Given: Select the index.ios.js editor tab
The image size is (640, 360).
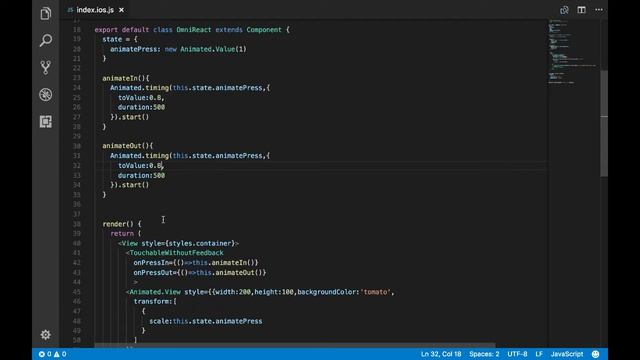Looking at the screenshot, I should point(95,10).
